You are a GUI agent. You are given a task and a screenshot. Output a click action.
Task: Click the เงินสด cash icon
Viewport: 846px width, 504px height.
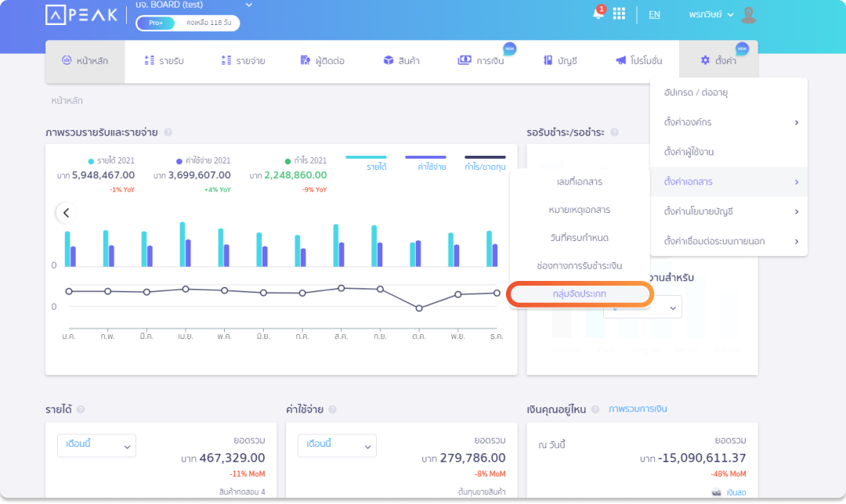coord(716,492)
